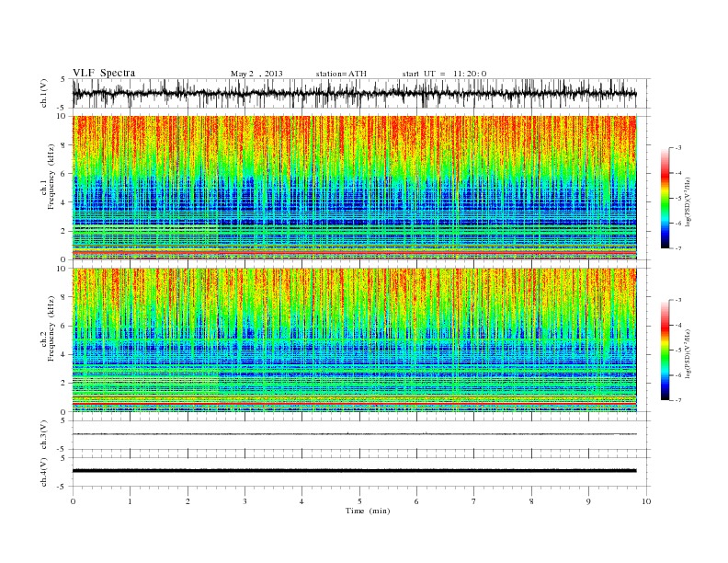Click the 'start UT = 11:20:0' label

click(444, 74)
